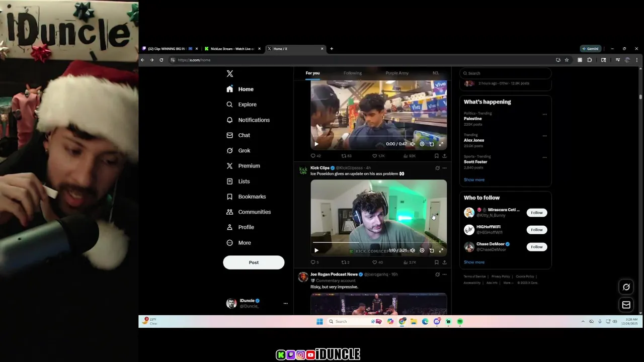Image resolution: width=644 pixels, height=362 pixels.
Task: Open Notifications in the sidebar
Action: (x=248, y=120)
